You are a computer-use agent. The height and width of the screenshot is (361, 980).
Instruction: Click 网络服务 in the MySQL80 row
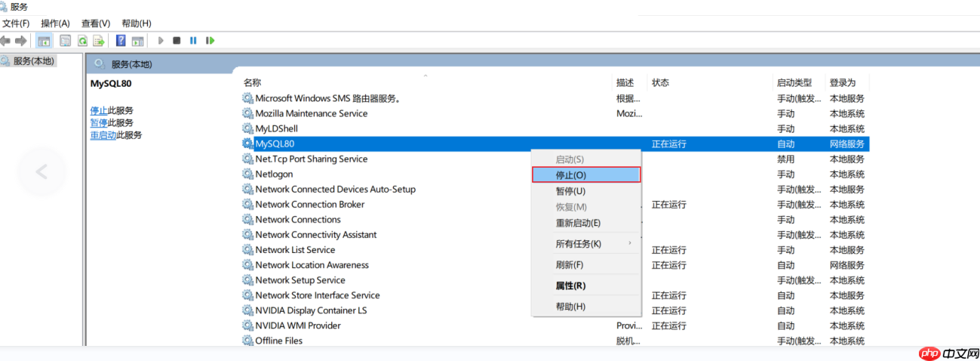click(847, 143)
